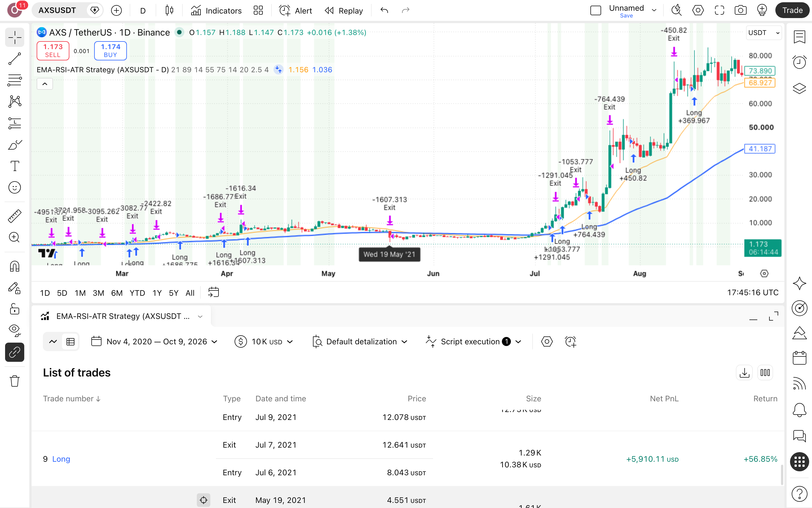Open the Unnamed layout dropdown arrow
The image size is (812, 508).
[x=654, y=10]
